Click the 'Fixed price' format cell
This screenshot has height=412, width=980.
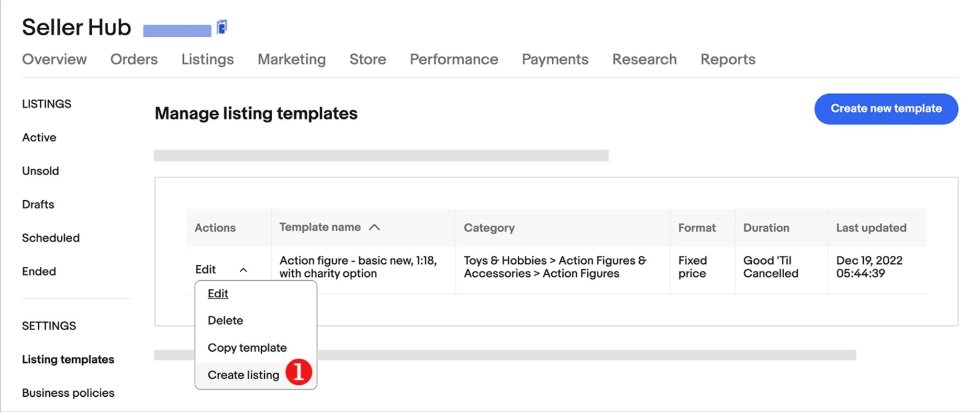[692, 267]
